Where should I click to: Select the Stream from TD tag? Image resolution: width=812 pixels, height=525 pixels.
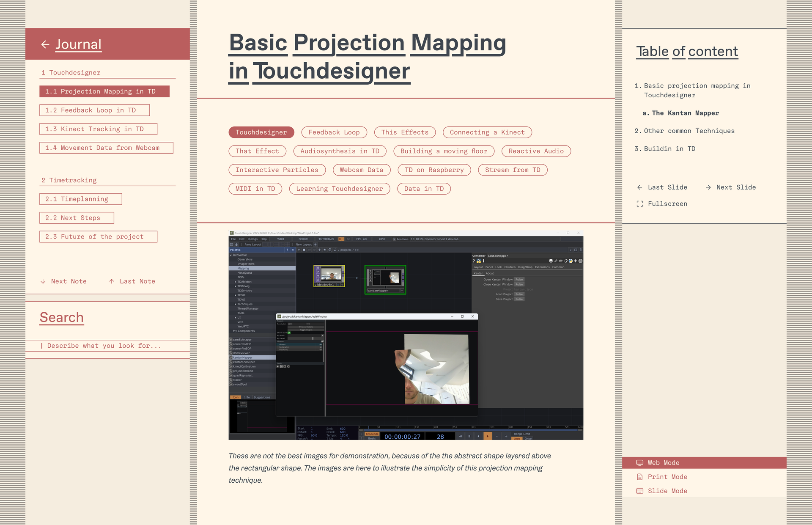tap(513, 170)
